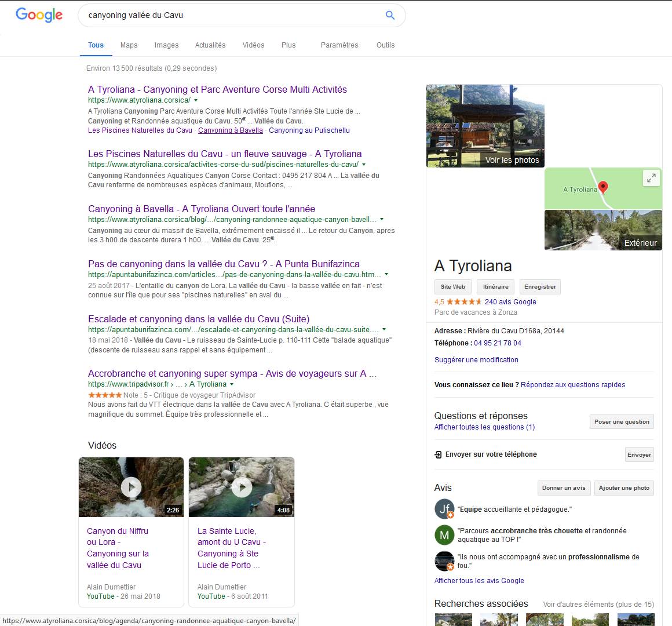Click the Google logo
Viewport: 672px width, 626px height.
pyautogui.click(x=39, y=15)
